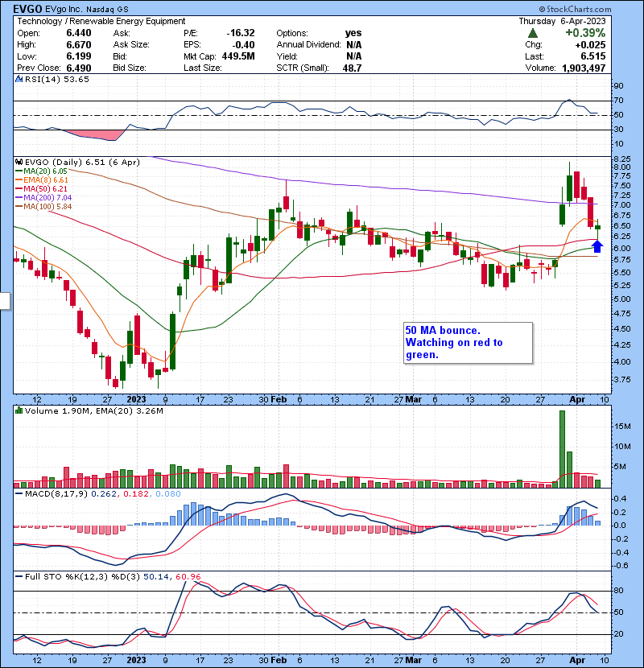Click the green up-triangle change indicator

(532, 33)
